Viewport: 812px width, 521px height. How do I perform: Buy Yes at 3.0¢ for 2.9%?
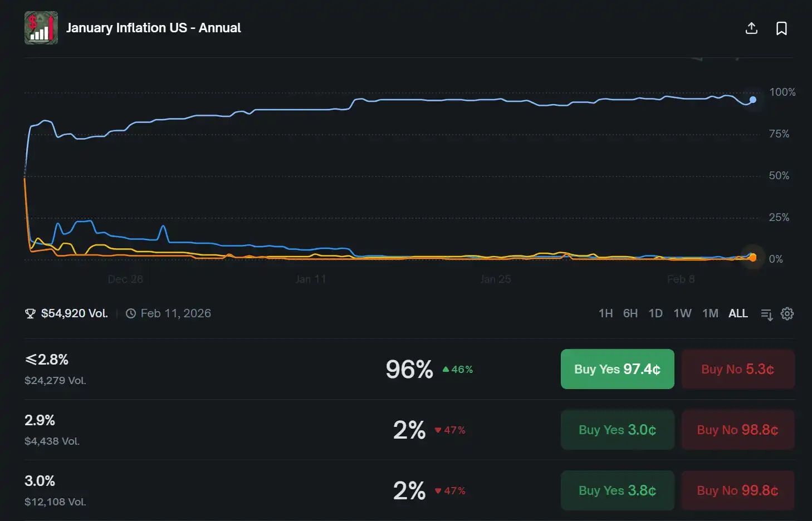click(617, 430)
